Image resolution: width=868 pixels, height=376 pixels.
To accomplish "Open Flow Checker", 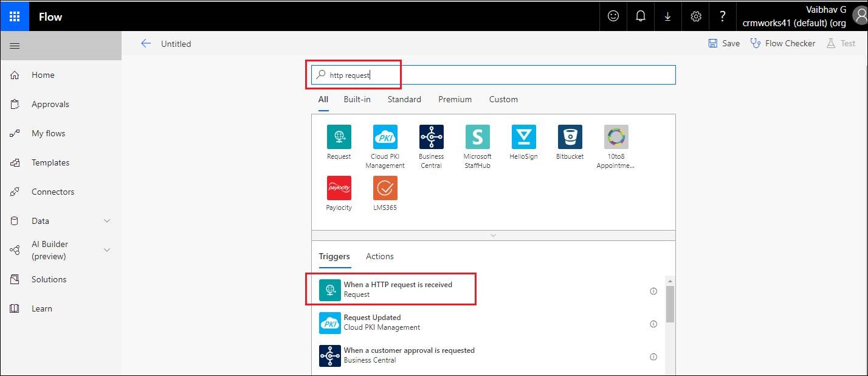I will pyautogui.click(x=783, y=43).
